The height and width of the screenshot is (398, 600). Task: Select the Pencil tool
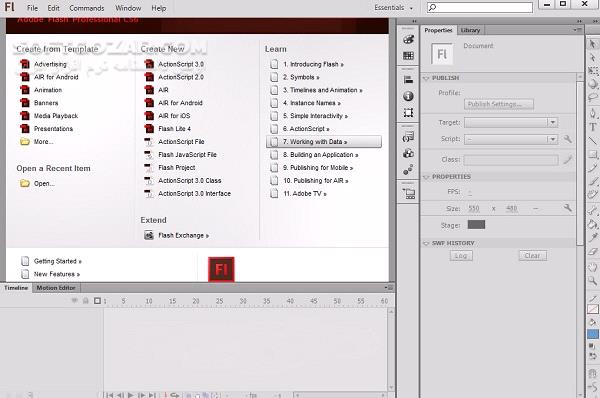593,168
